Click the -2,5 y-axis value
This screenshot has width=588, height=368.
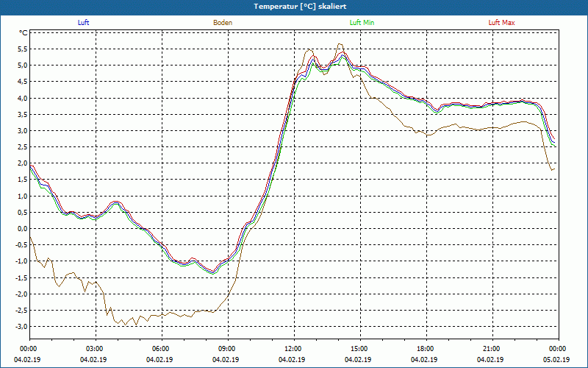pyautogui.click(x=21, y=311)
